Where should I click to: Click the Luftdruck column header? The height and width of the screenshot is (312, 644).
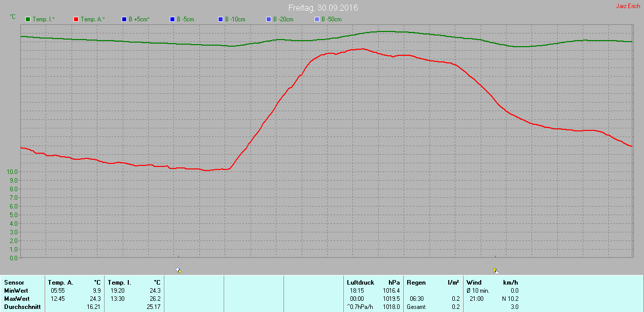(361, 283)
